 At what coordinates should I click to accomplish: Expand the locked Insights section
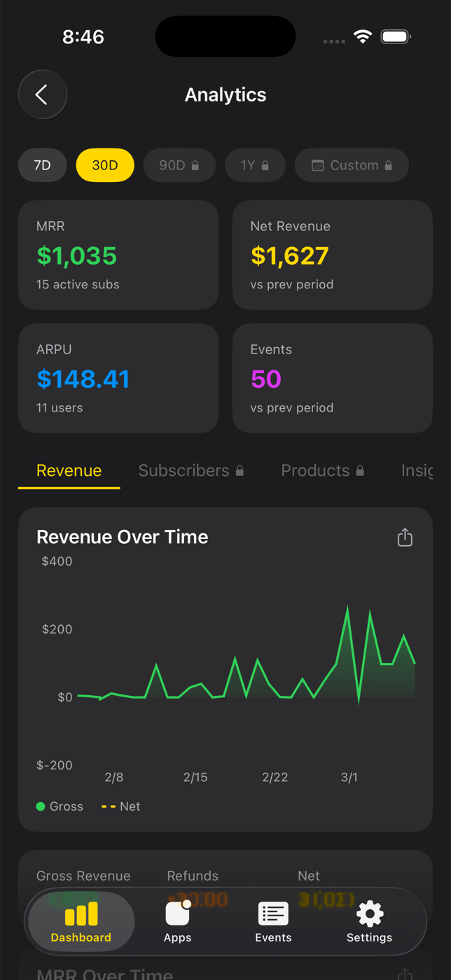418,470
